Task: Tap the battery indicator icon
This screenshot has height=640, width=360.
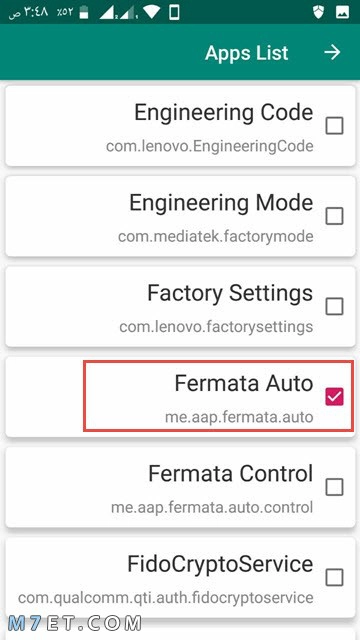Action: tap(84, 12)
